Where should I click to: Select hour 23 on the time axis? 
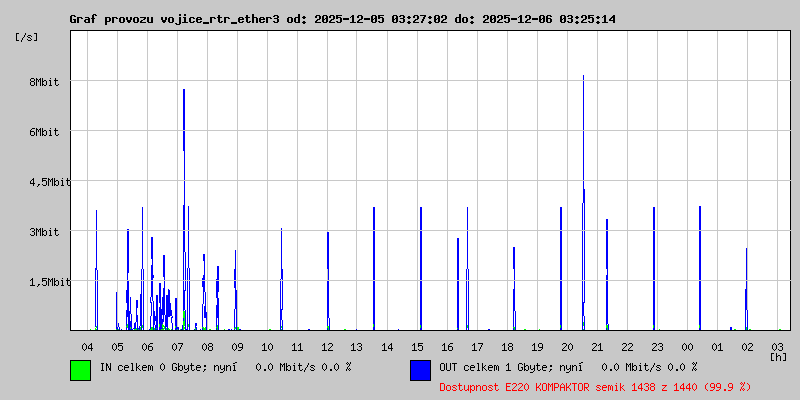click(657, 346)
